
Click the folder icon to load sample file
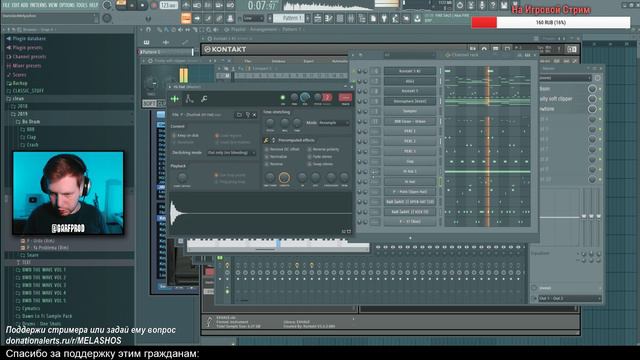coord(239,115)
